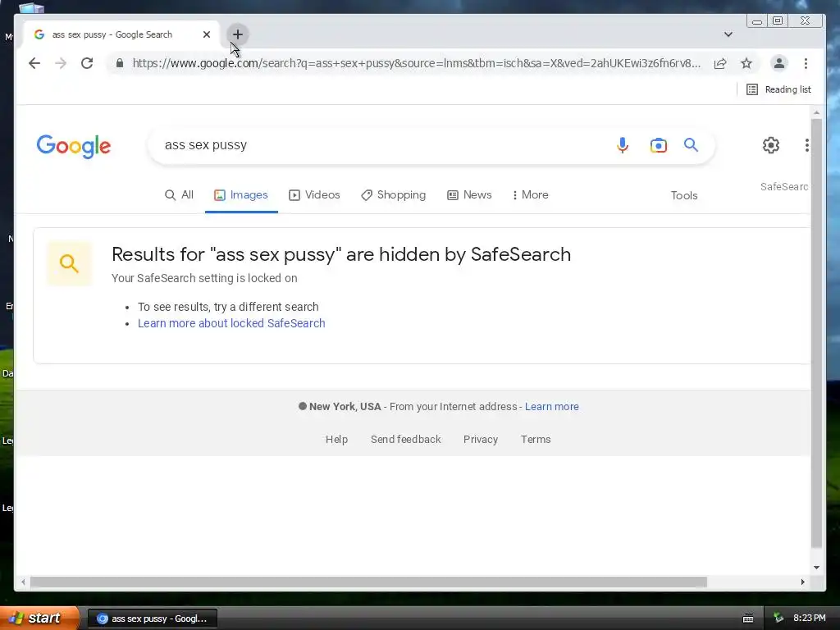This screenshot has height=630, width=840.
Task: Select Chrome window in taskbar
Action: coord(152,619)
